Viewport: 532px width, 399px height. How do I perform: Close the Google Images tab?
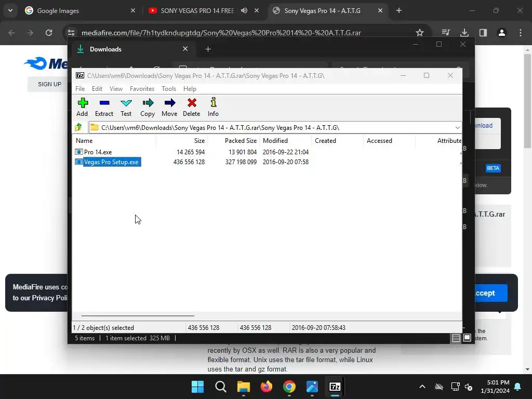point(133,10)
